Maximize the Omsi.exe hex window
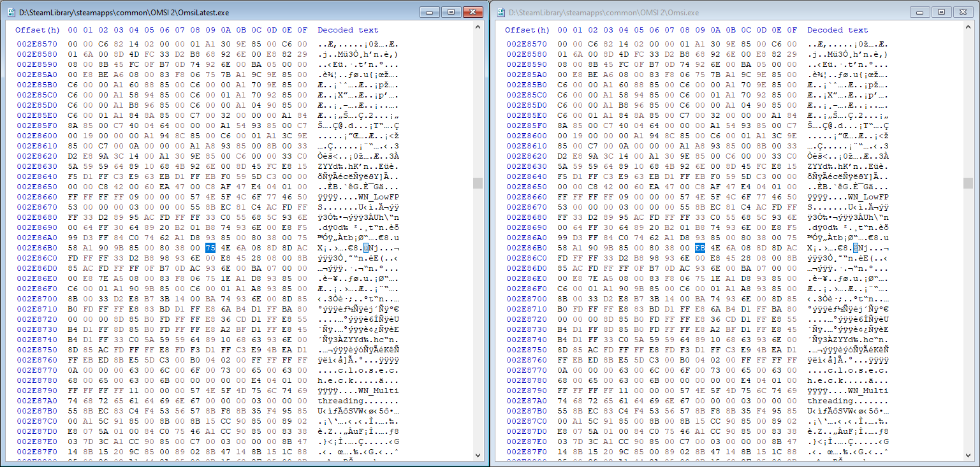 [x=940, y=12]
